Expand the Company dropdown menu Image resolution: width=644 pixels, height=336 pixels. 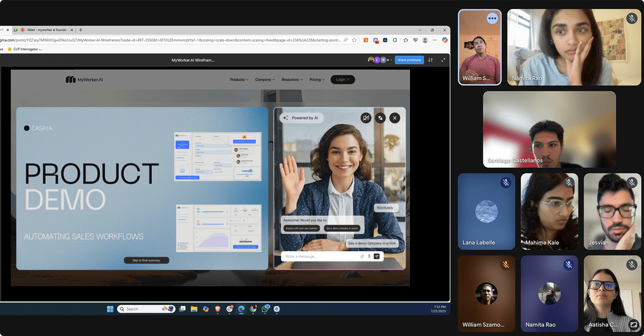tap(265, 80)
